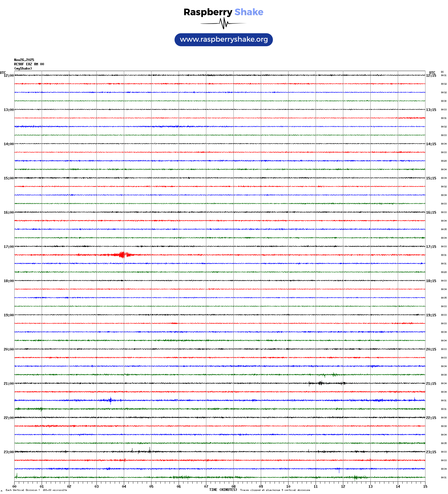
Task: Click the seismic waveform icon under logo
Action: click(223, 23)
